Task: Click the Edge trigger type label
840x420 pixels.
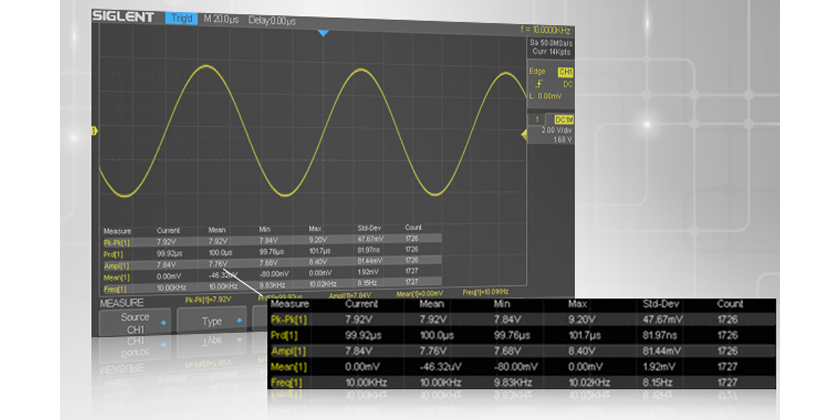Action: pyautogui.click(x=537, y=73)
